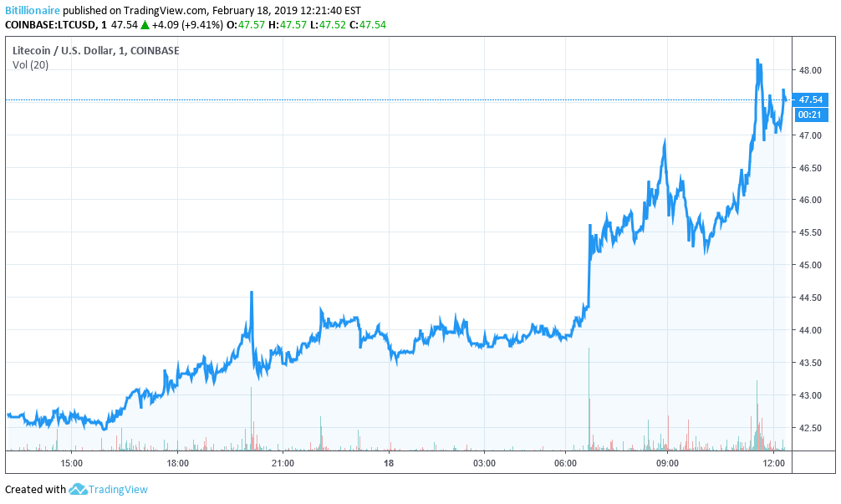841x504 pixels.
Task: Open the TradingView link at bottom
Action: pyautogui.click(x=118, y=490)
